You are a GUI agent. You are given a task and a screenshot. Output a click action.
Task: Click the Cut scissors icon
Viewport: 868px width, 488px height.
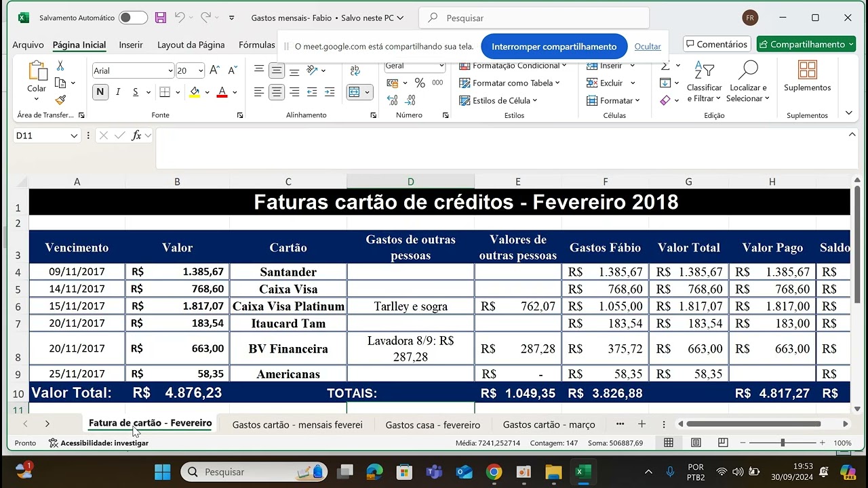point(60,66)
